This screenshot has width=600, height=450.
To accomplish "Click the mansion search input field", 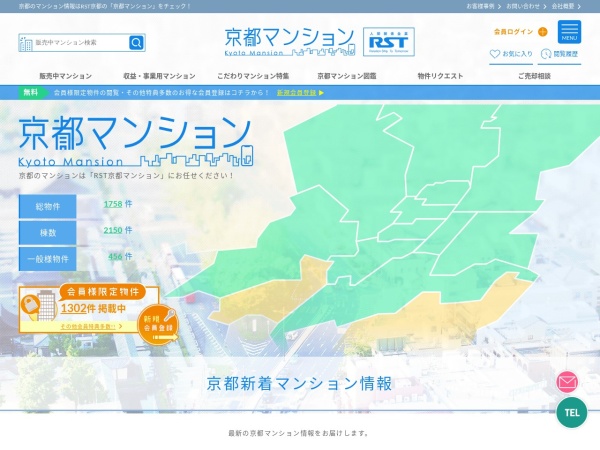I will [x=82, y=42].
